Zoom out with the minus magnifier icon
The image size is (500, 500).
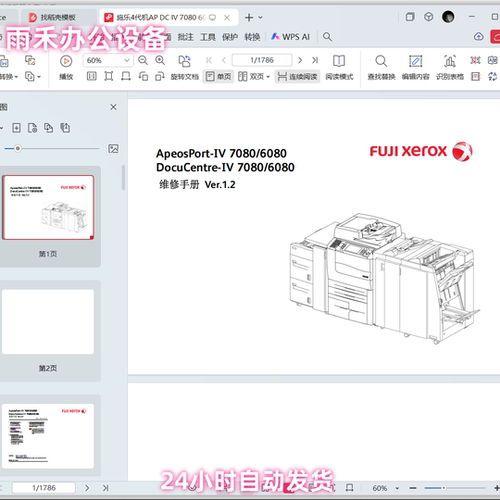pos(143,60)
